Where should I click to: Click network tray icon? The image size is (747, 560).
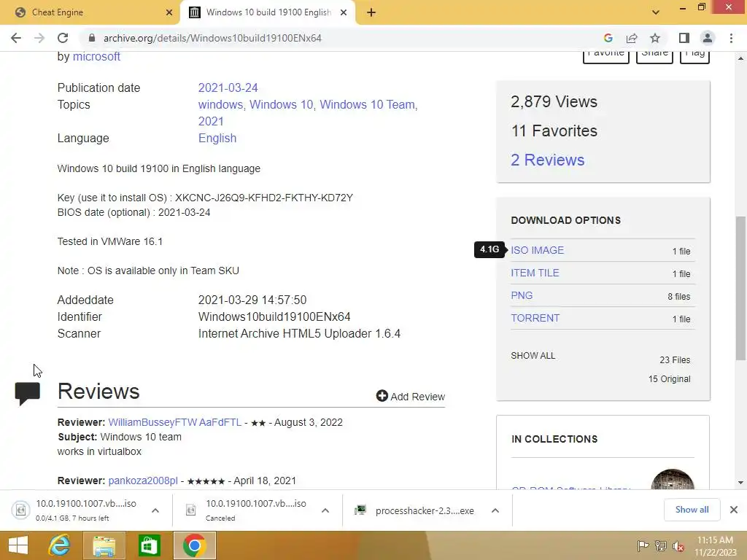coord(660,545)
